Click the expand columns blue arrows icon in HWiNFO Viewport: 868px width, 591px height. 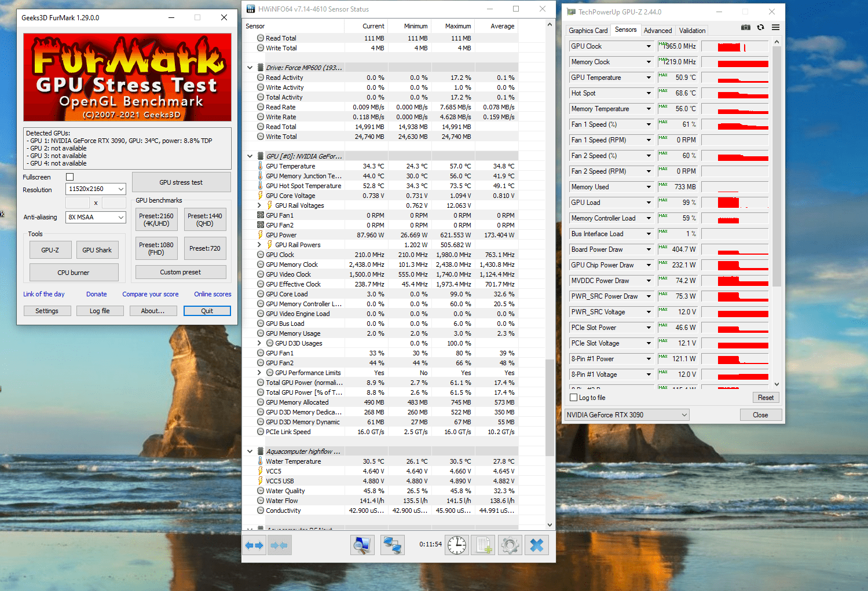pyautogui.click(x=254, y=545)
